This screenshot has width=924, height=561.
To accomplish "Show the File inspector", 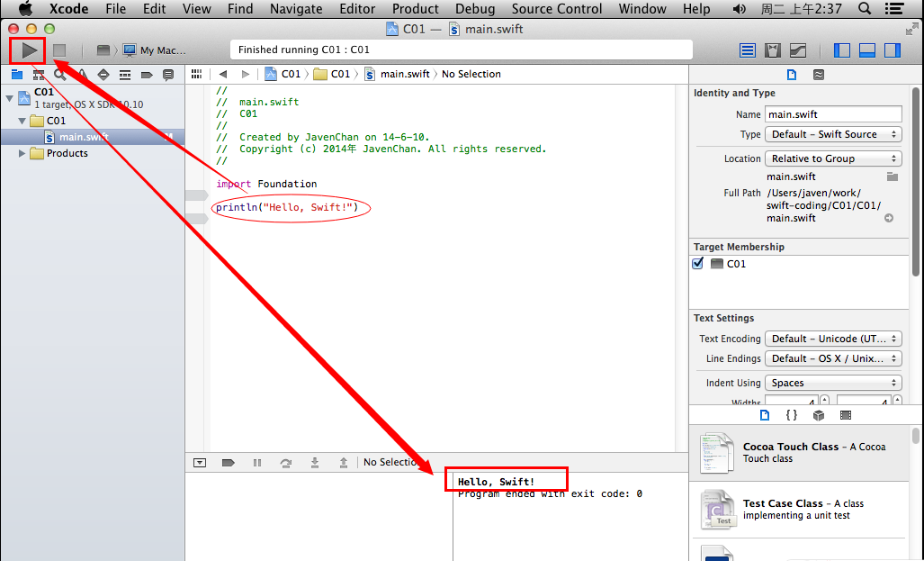I will click(x=792, y=75).
